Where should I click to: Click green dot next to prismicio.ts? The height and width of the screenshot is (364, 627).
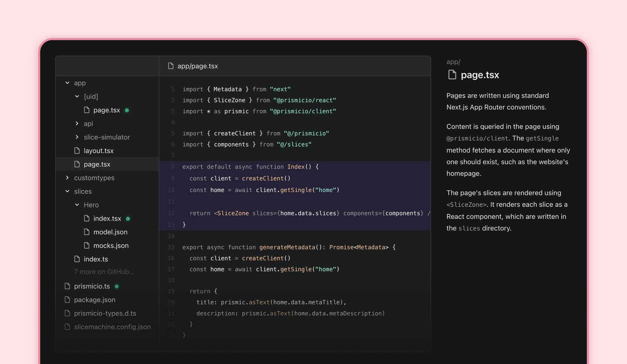[117, 286]
